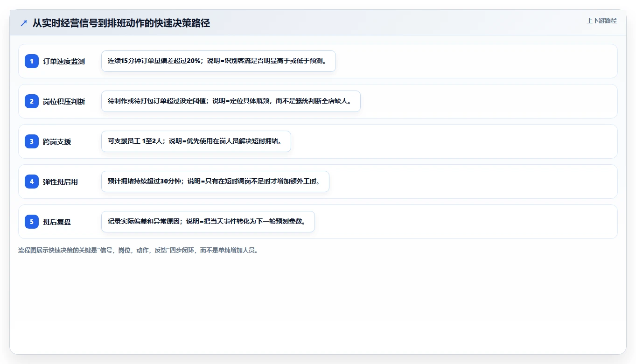The image size is (636, 364).
Task: Select the step label 订单速度监测
Action: click(x=64, y=61)
